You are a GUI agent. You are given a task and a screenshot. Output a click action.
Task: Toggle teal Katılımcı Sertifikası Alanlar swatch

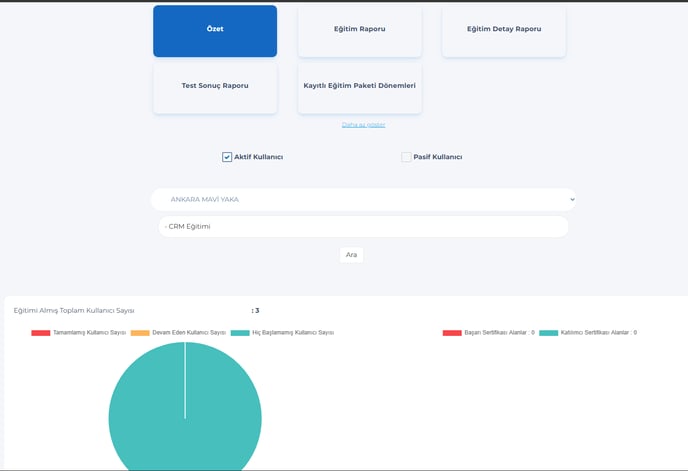click(x=548, y=332)
